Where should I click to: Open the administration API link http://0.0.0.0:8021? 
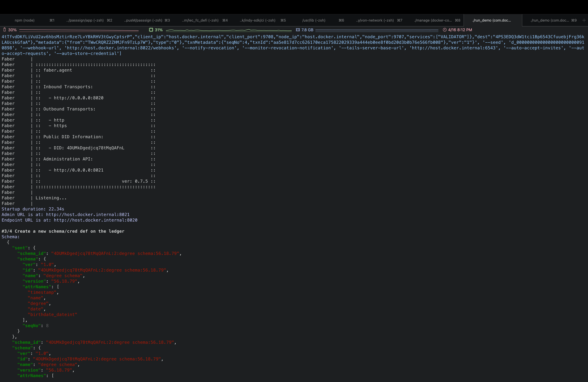pos(79,170)
